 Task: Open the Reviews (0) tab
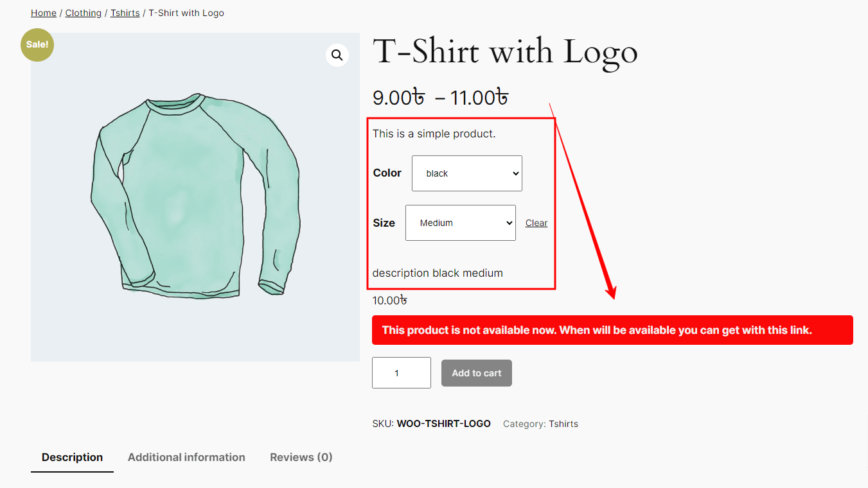tap(301, 457)
